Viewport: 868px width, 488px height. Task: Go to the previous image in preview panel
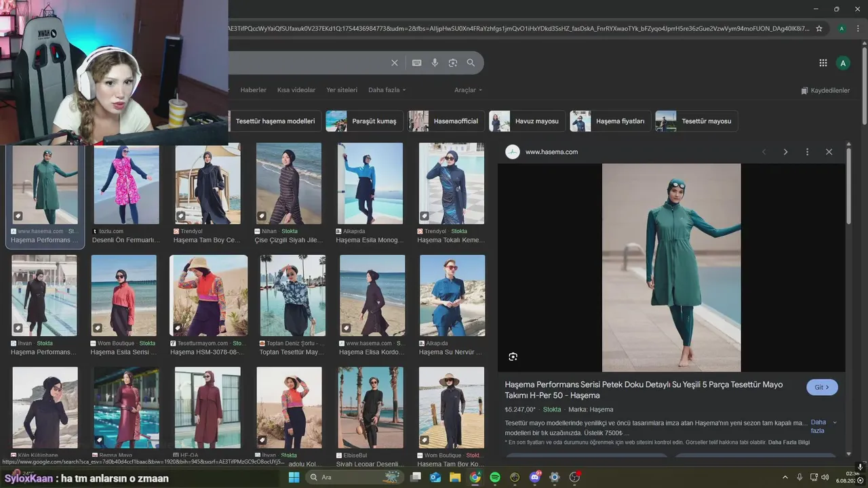click(764, 152)
